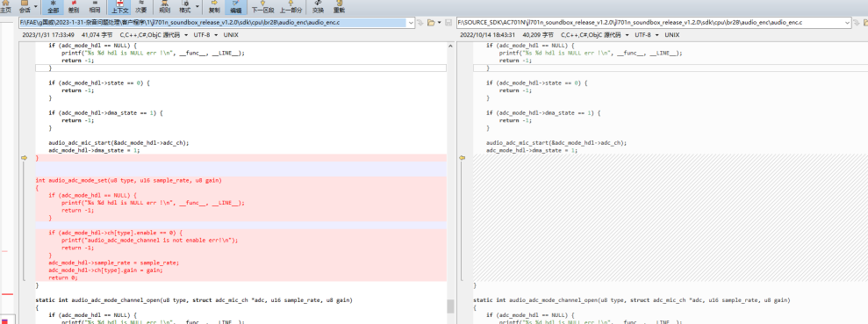The width and height of the screenshot is (868, 324).
Task: Click right pane 'adc_mode_hdl->dma_state = 1;' line
Action: coord(532,150)
